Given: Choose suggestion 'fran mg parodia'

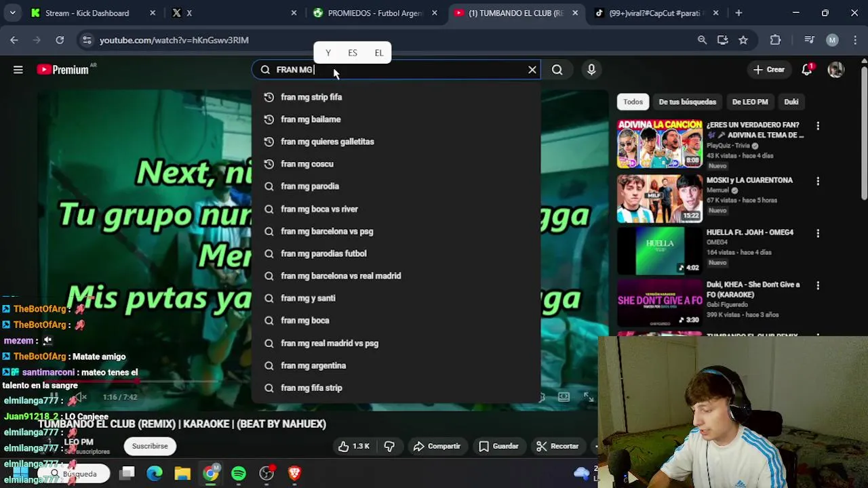Looking at the screenshot, I should click(396, 186).
